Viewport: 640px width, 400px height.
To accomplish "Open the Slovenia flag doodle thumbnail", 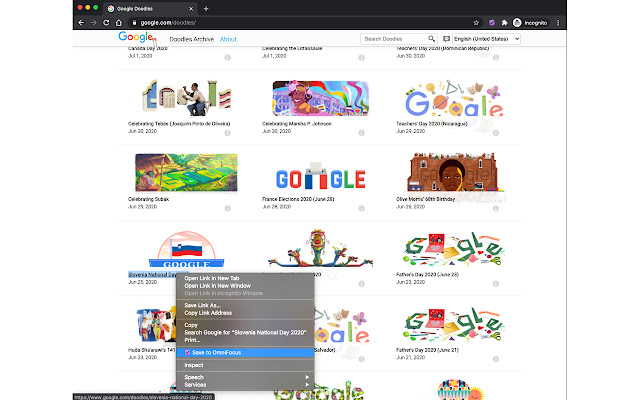I will [x=187, y=249].
